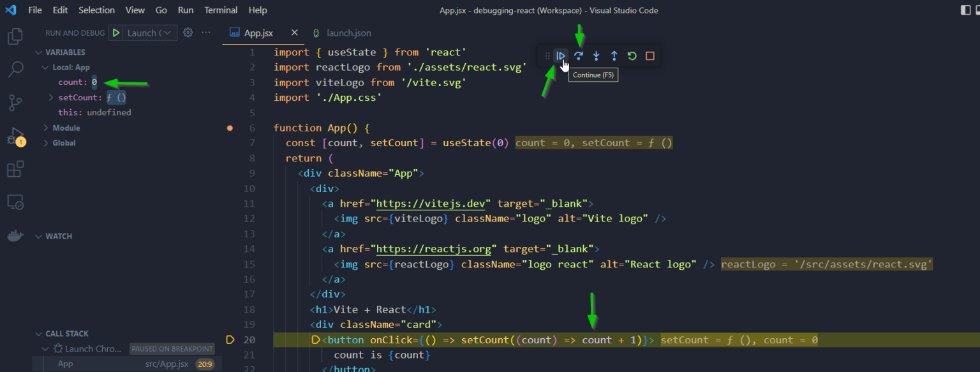Click Step Into on the floating debug controls
This screenshot has height=372, width=980.
pos(596,56)
